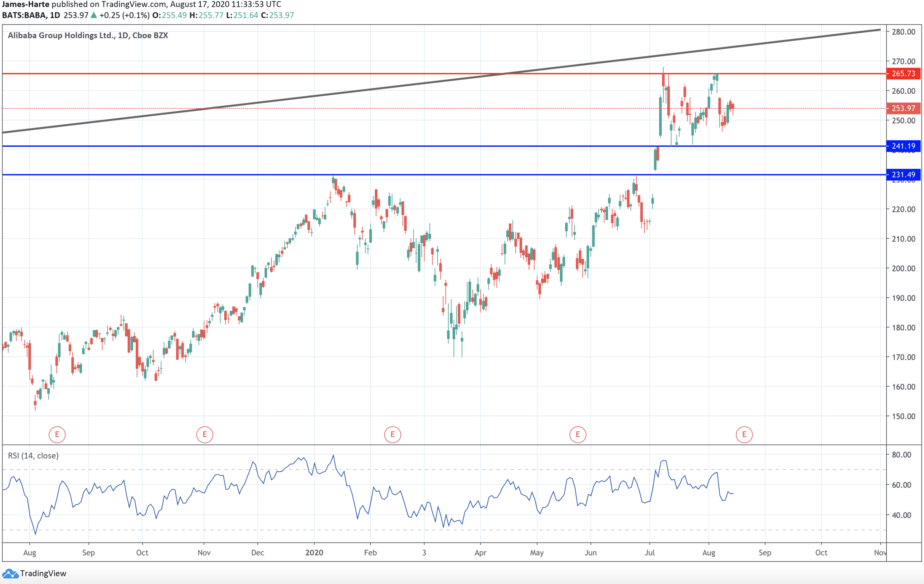The height and width of the screenshot is (584, 924).
Task: Select the Alibaba Group Holdings chart title
Action: (x=87, y=35)
